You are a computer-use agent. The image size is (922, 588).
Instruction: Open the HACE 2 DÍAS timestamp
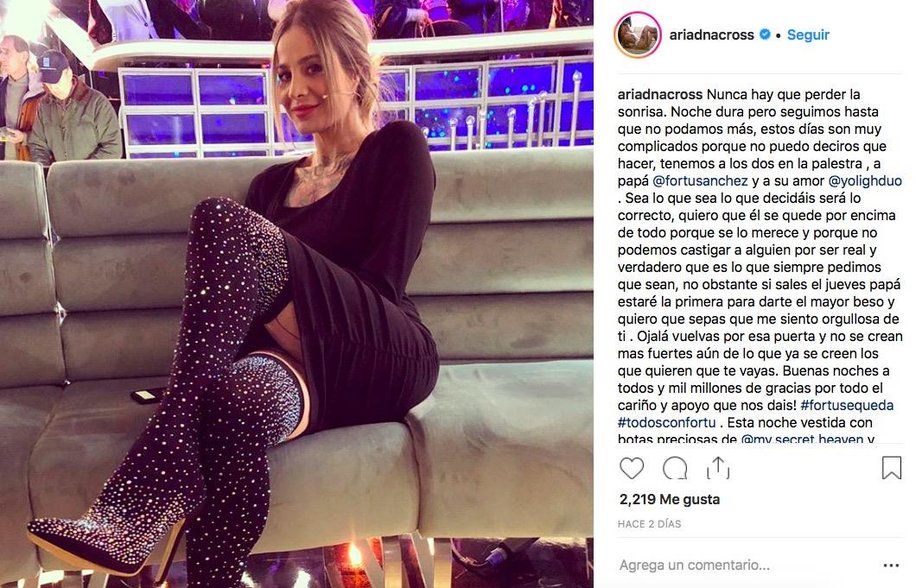[649, 524]
